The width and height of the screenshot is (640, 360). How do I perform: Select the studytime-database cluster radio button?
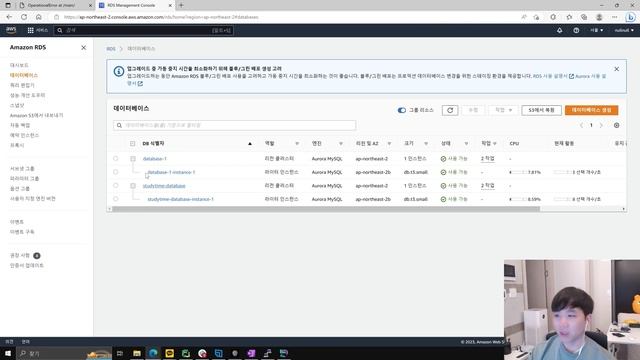116,185
